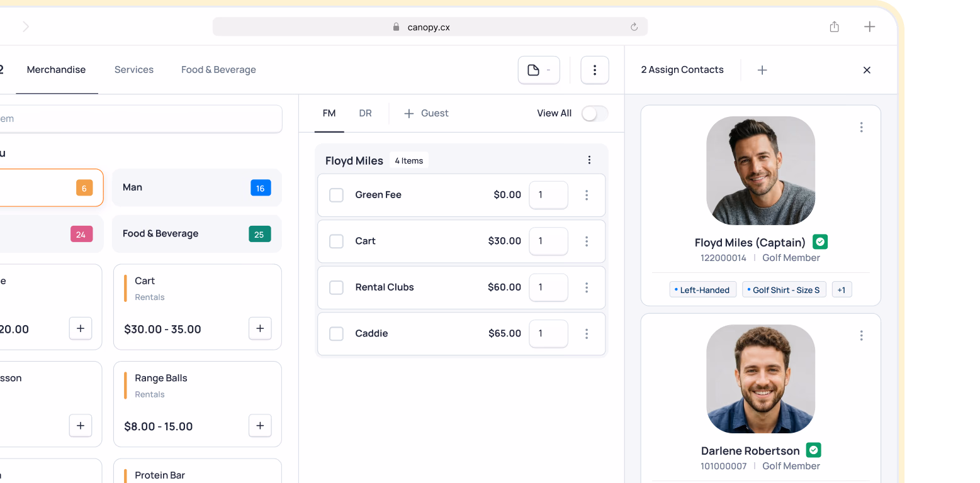Reload the page in address bar
This screenshot has height=483, width=980.
tap(634, 27)
